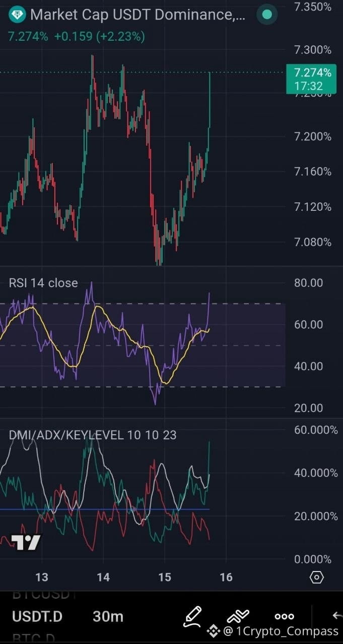
Task: Open the indicators icon
Action: tap(239, 616)
